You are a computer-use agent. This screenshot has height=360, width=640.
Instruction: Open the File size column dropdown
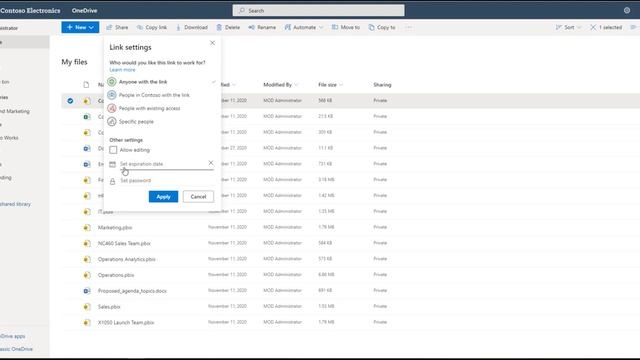click(331, 85)
